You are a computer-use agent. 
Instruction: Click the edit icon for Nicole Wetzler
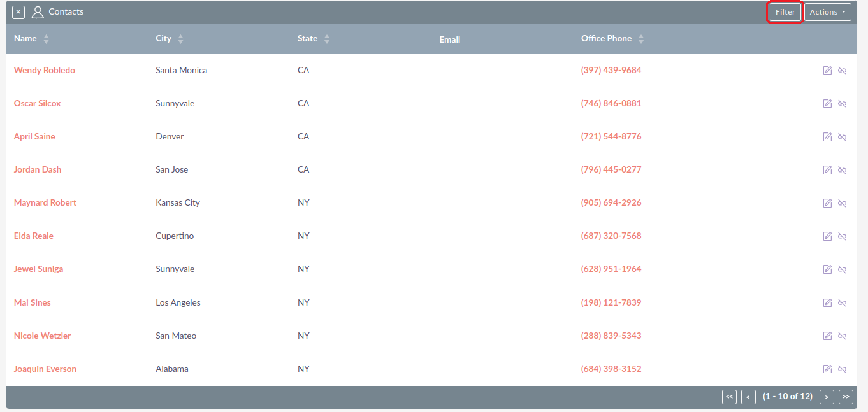point(827,336)
